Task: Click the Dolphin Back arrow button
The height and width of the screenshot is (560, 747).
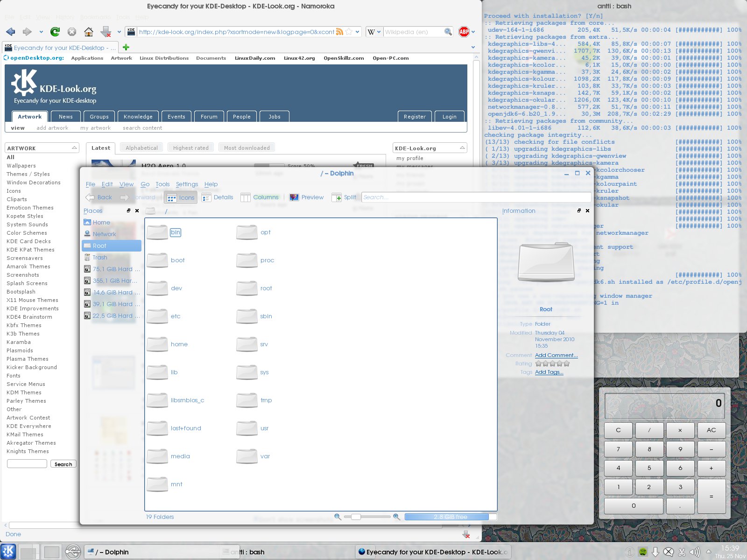Action: 99,197
